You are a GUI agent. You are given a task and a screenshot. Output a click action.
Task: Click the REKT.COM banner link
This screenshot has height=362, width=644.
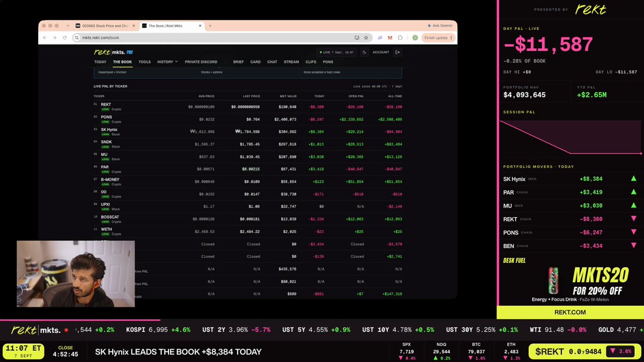pyautogui.click(x=569, y=312)
